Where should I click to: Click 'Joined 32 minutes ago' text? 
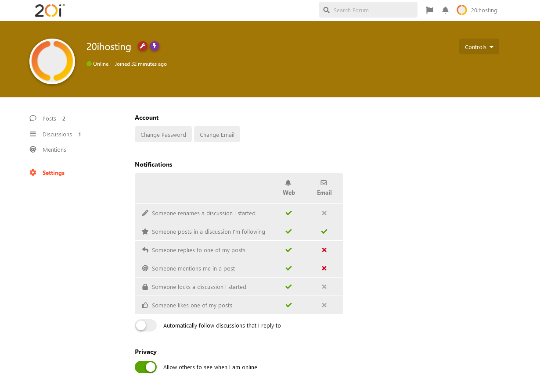[141, 64]
